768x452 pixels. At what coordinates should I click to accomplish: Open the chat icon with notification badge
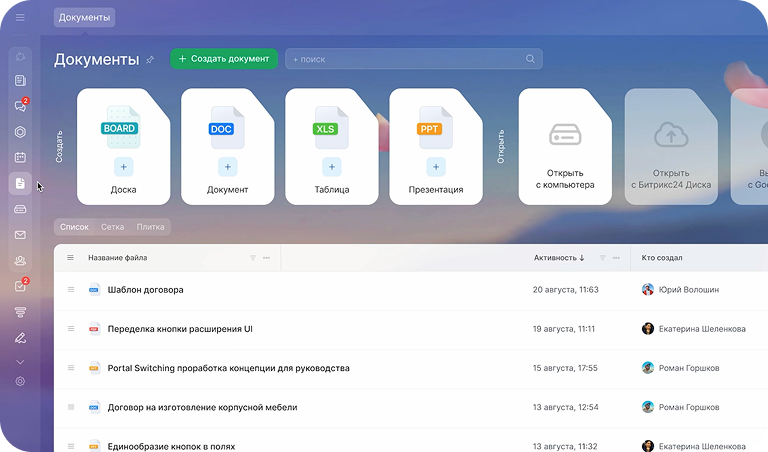point(20,106)
